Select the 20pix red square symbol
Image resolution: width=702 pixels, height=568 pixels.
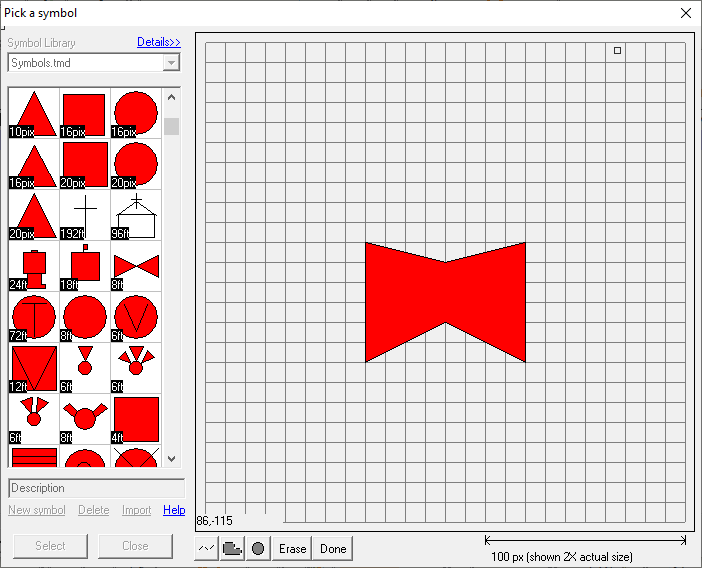(85, 164)
